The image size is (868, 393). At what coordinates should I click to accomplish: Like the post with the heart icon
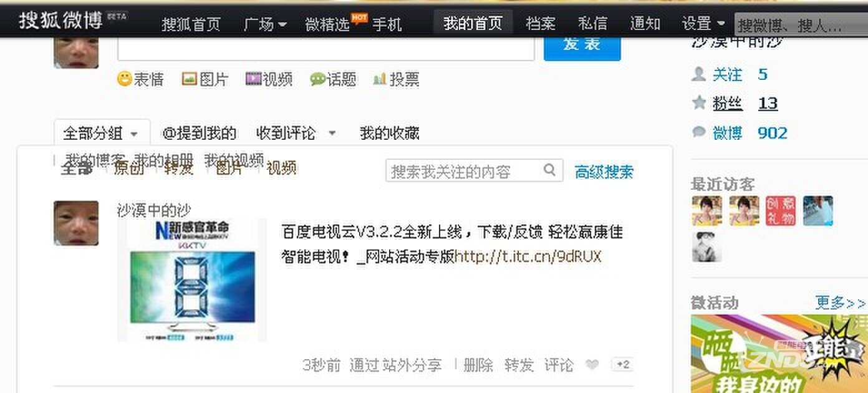592,365
